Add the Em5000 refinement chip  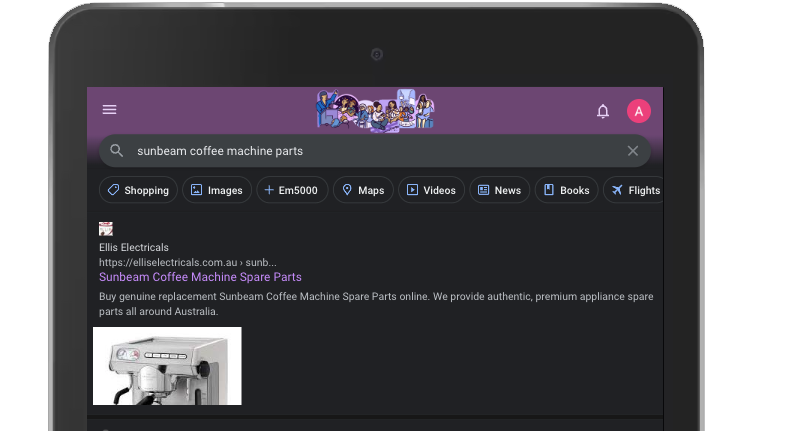coord(292,190)
